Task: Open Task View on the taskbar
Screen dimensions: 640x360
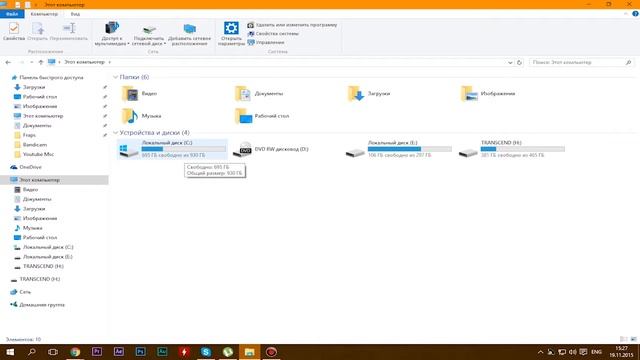Action: pos(53,352)
